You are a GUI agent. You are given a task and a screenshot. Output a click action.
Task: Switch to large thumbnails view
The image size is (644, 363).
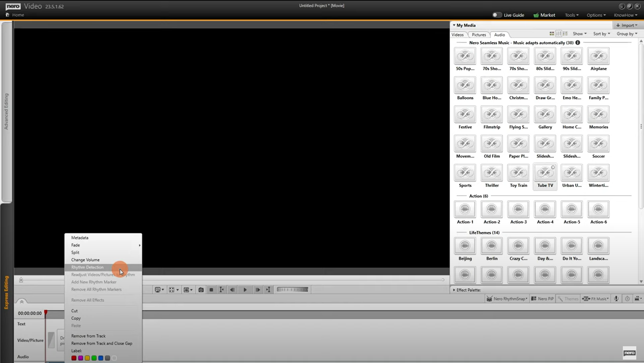click(x=552, y=34)
